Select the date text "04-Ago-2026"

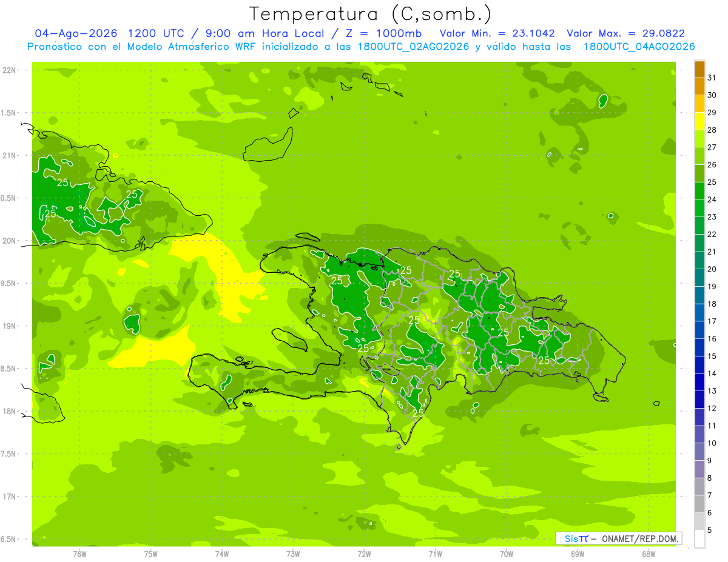click(77, 33)
